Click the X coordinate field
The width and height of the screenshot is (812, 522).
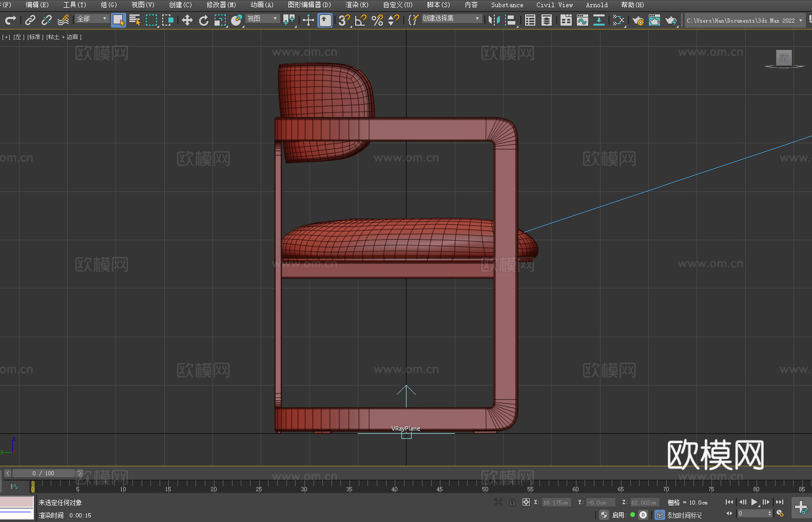[556, 502]
